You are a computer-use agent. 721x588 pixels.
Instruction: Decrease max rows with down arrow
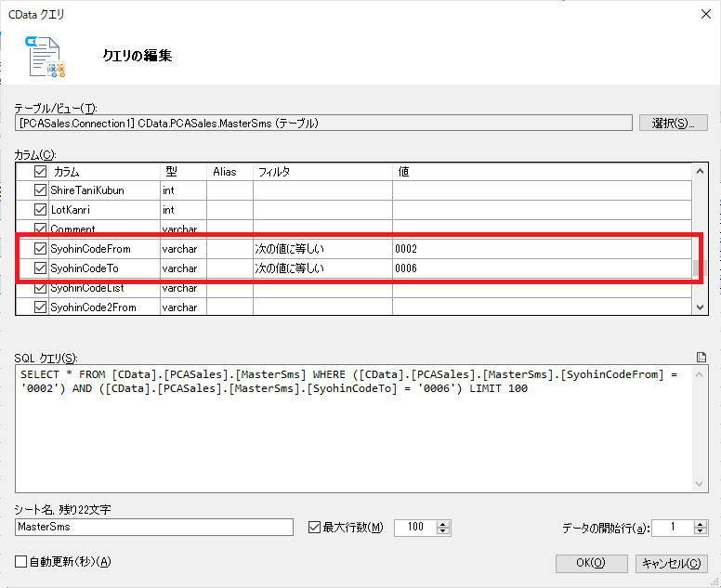pos(443,531)
